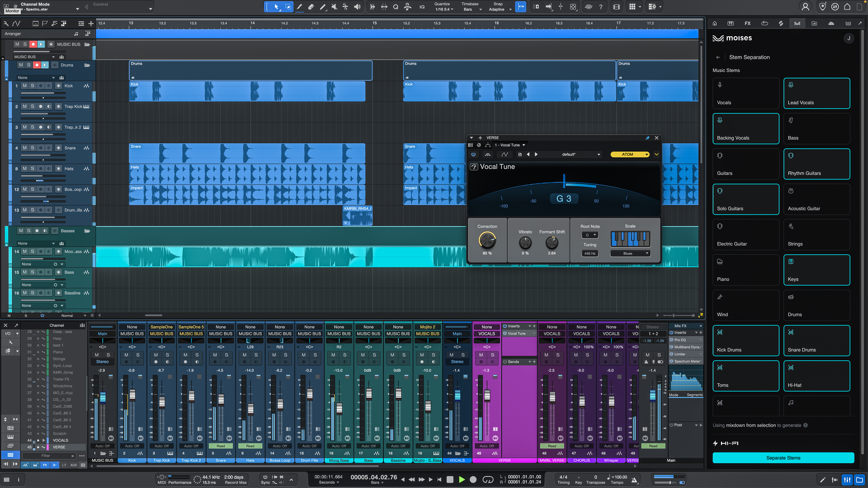This screenshot has width=868, height=488.
Task: Toggle loop playback in transport
Action: click(488, 479)
